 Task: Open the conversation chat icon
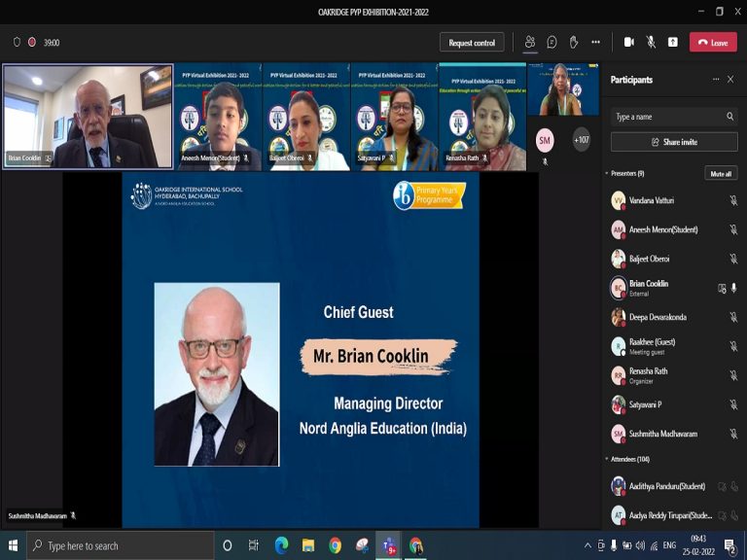pyautogui.click(x=551, y=43)
